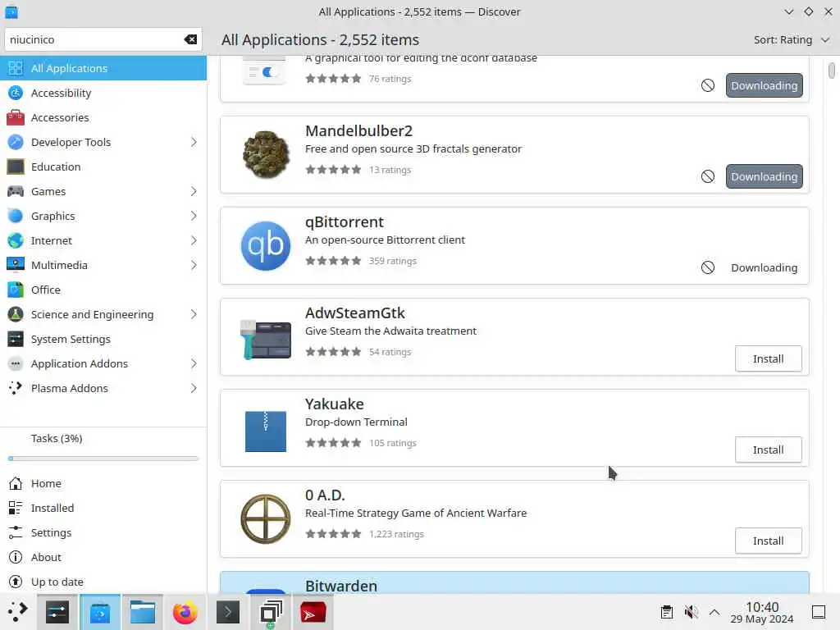The height and width of the screenshot is (630, 840).
Task: Show hidden system tray icons
Action: (714, 612)
